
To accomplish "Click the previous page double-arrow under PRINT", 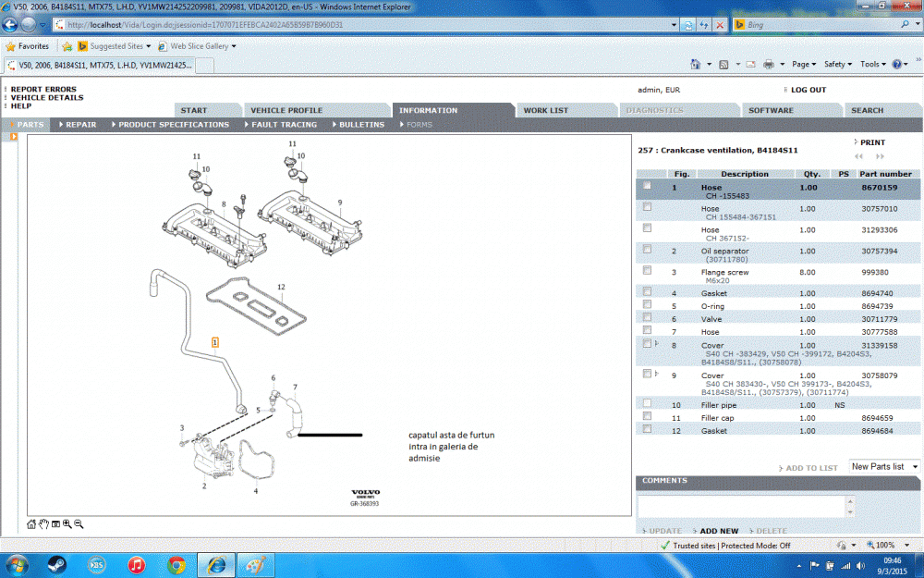I will [x=859, y=156].
